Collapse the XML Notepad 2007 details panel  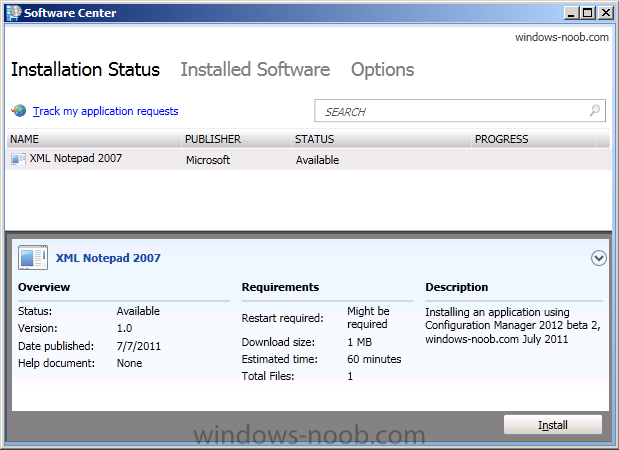coord(598,258)
